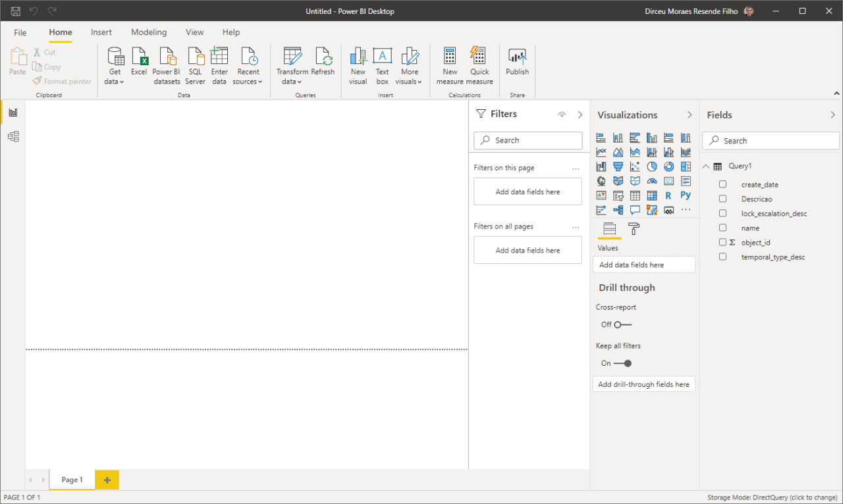Select the Treemap visualization

pyautogui.click(x=685, y=166)
